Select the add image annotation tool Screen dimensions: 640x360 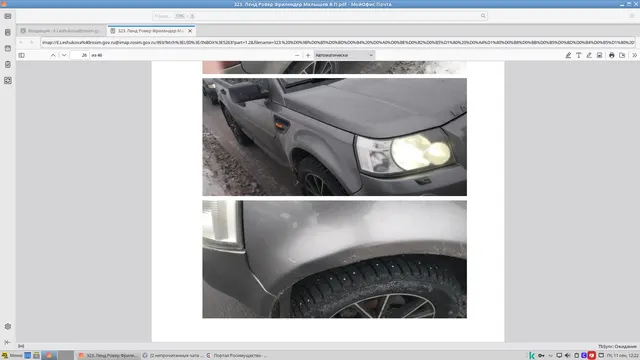600,55
